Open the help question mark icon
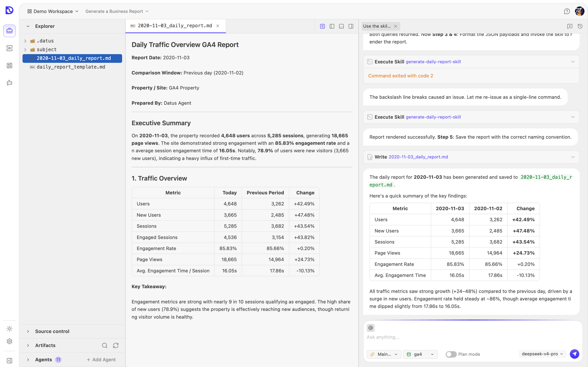Viewport: 588px width, 367px height. (567, 11)
